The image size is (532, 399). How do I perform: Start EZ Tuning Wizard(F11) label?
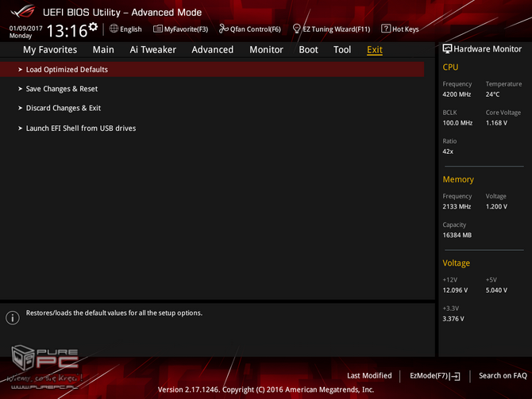click(336, 29)
